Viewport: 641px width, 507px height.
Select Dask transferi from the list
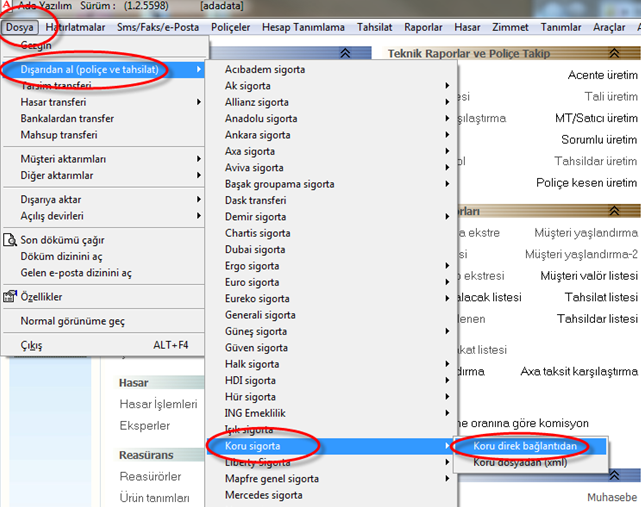256,200
